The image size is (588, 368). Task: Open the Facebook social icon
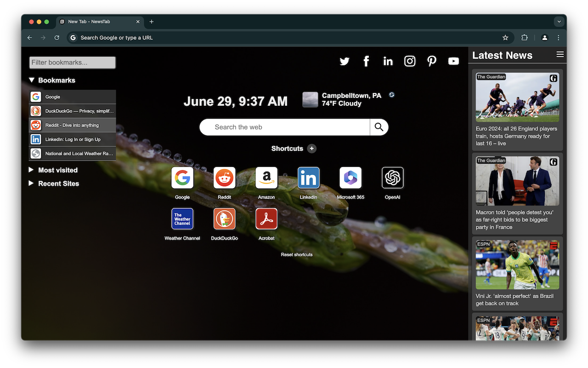tap(366, 61)
